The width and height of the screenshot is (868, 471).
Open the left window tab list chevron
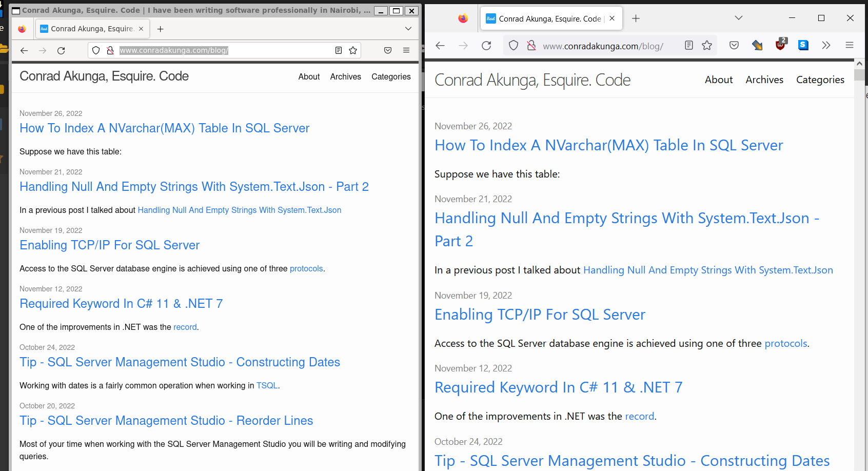(408, 28)
